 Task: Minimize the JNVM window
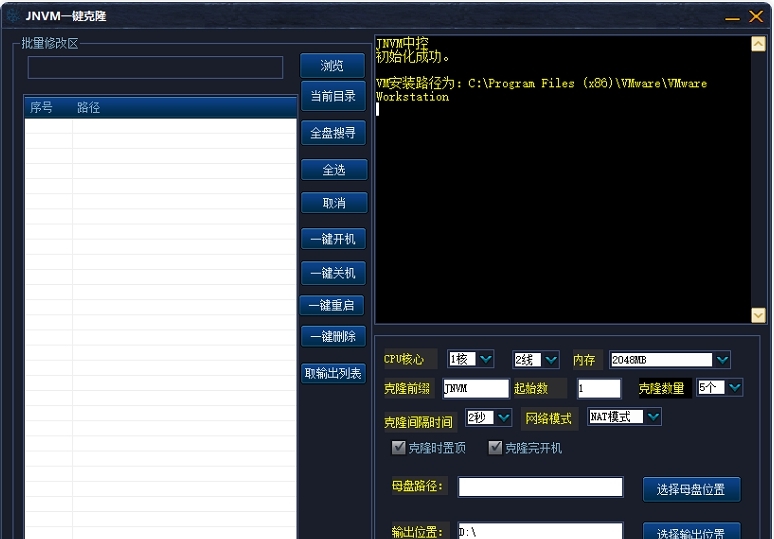(732, 17)
